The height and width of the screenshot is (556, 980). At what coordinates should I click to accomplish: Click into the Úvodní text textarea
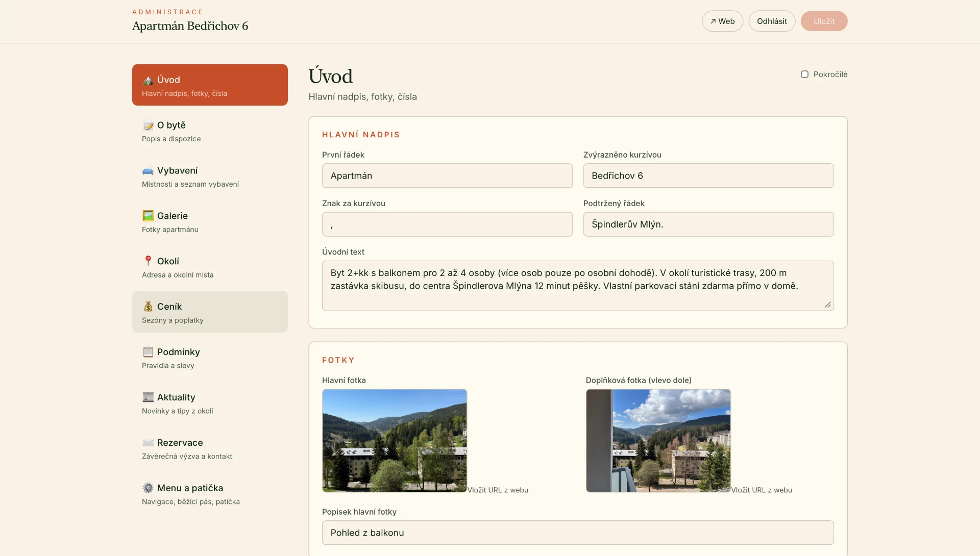578,286
